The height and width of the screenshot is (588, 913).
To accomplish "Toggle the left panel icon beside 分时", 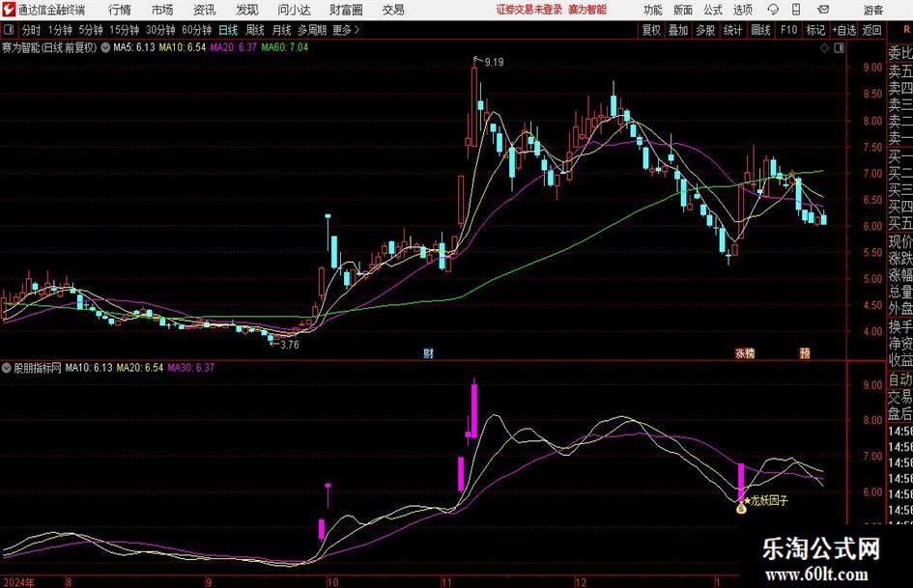I will pos(9,30).
